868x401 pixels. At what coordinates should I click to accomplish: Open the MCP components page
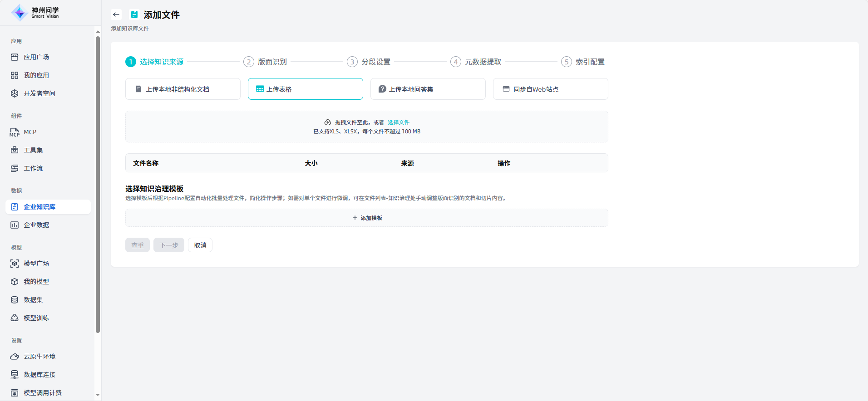(30, 132)
